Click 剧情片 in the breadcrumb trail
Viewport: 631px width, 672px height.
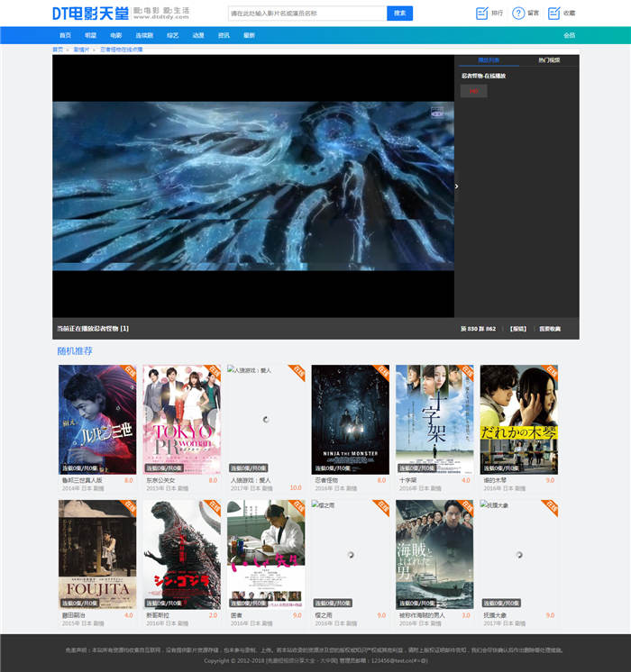pyautogui.click(x=81, y=50)
